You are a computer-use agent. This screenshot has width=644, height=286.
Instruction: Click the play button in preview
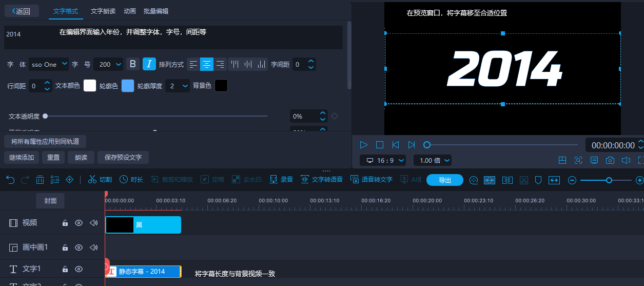(x=363, y=145)
